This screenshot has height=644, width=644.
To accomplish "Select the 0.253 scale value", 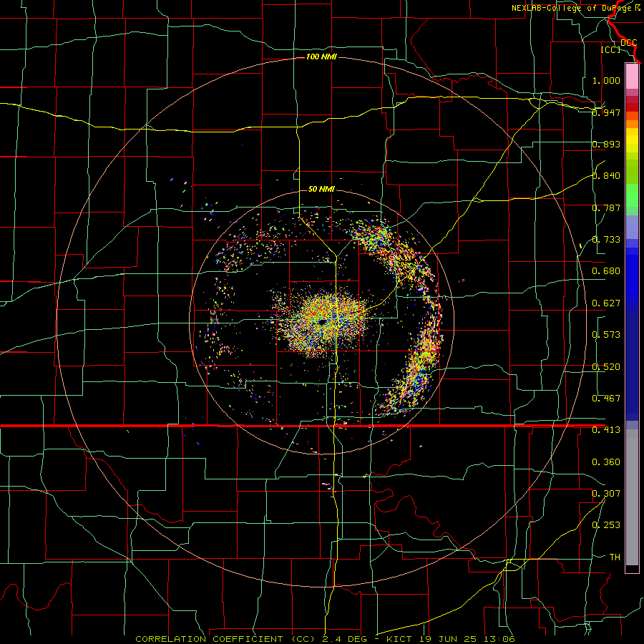I will point(606,525).
